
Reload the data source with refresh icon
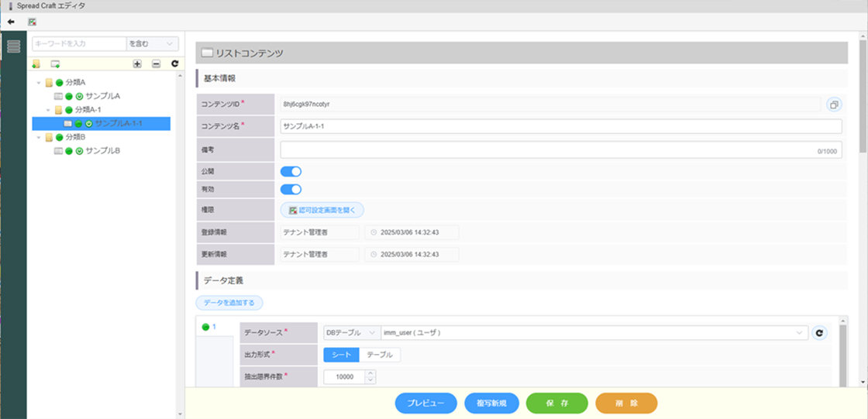click(820, 333)
